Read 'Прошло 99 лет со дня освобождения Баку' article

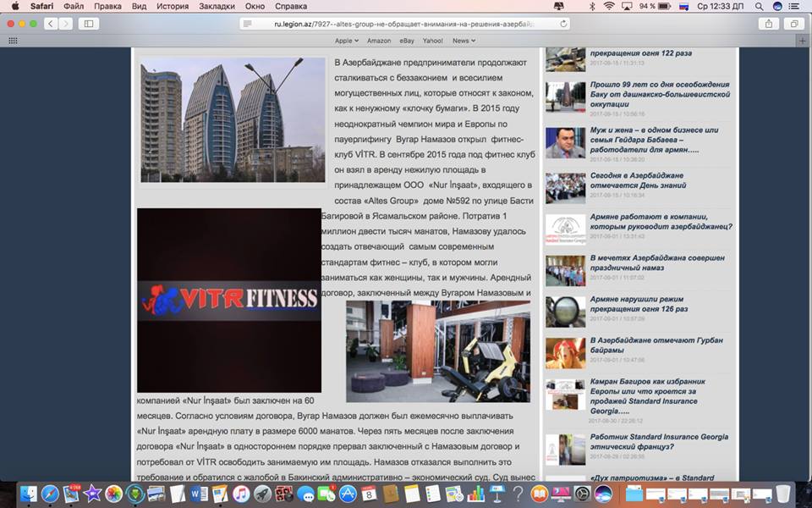660,94
